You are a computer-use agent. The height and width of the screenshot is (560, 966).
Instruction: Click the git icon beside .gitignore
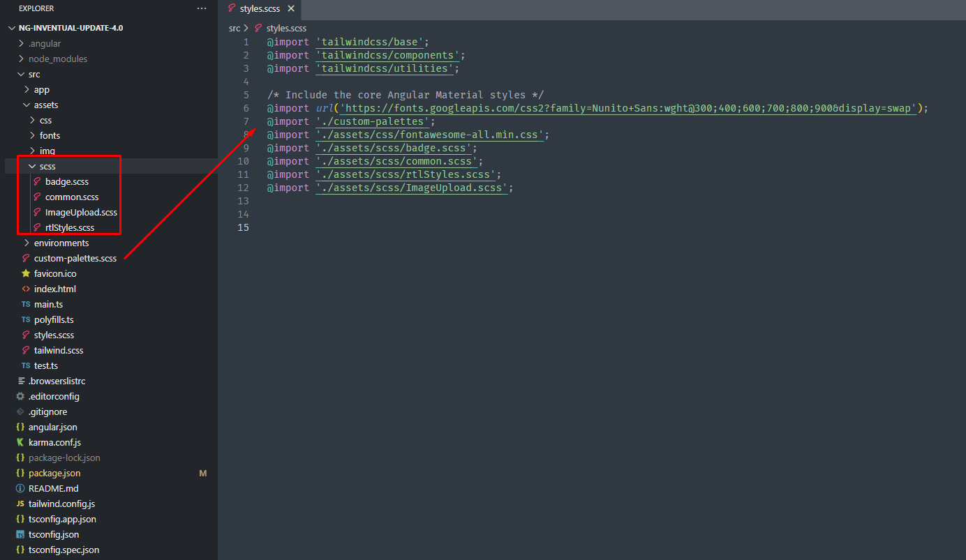coord(21,411)
